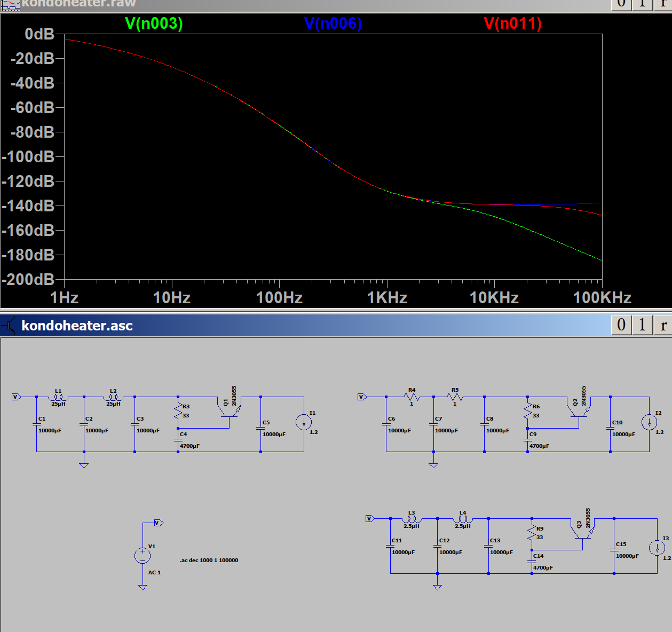Image resolution: width=672 pixels, height=632 pixels.
Task: Select capacitor C2 symbol
Action: [84, 424]
